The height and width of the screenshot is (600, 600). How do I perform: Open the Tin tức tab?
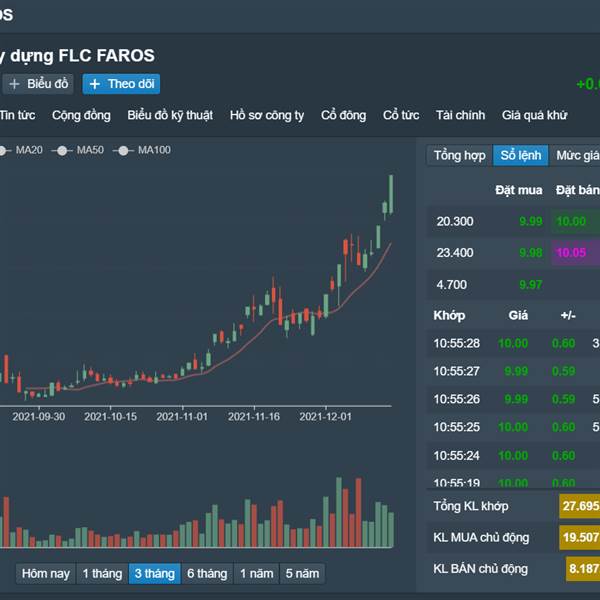click(17, 115)
